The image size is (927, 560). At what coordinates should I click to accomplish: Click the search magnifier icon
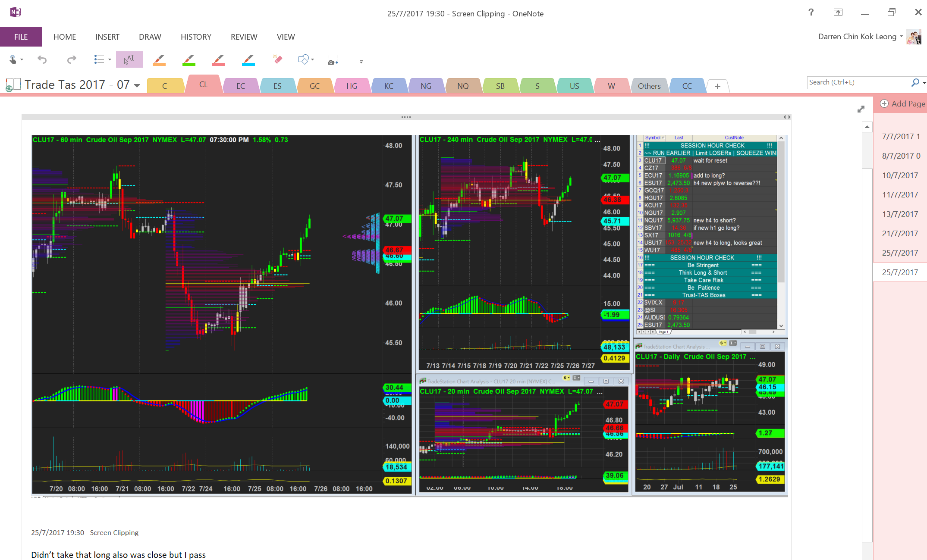[915, 82]
